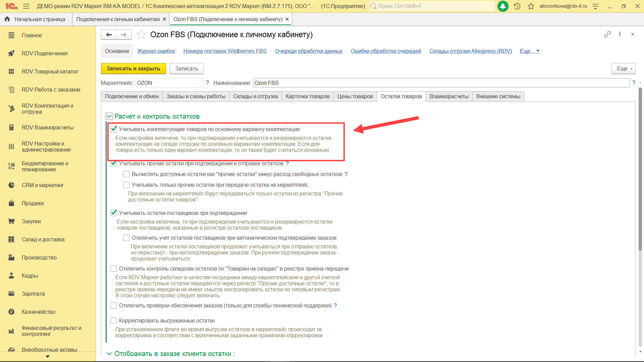The image size is (644, 362).
Task: Click favorites star in title bar
Action: click(531, 6)
